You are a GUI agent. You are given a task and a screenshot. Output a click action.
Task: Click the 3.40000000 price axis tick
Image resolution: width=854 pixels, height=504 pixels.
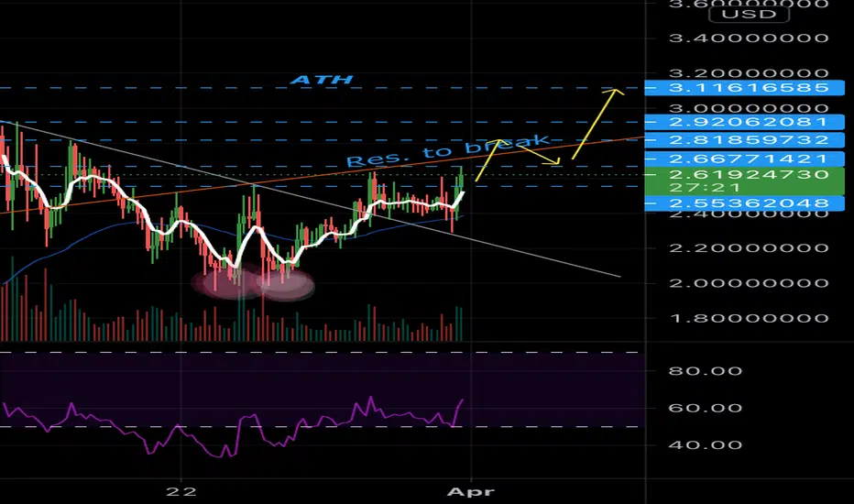749,38
